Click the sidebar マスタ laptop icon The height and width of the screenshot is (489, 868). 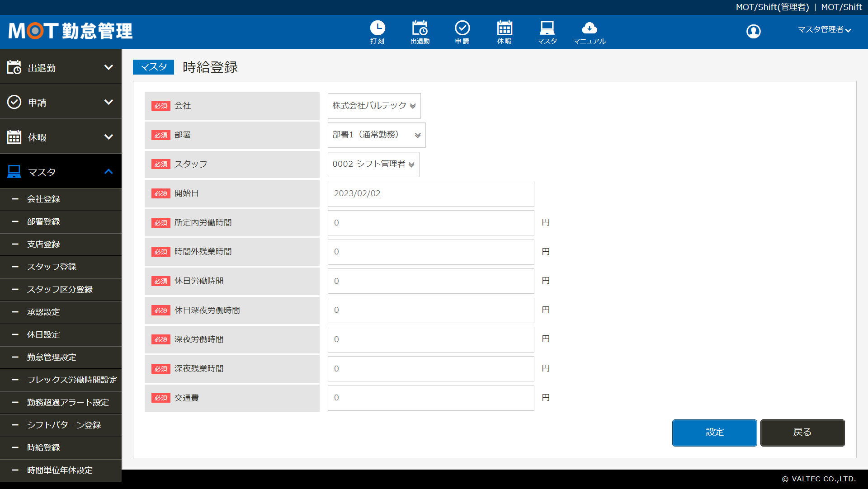click(14, 172)
